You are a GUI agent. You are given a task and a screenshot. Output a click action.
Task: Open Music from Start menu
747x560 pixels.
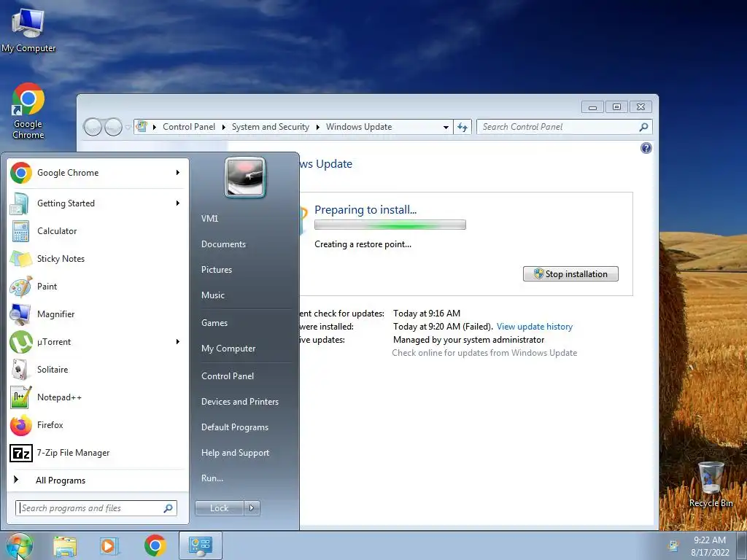[213, 295]
